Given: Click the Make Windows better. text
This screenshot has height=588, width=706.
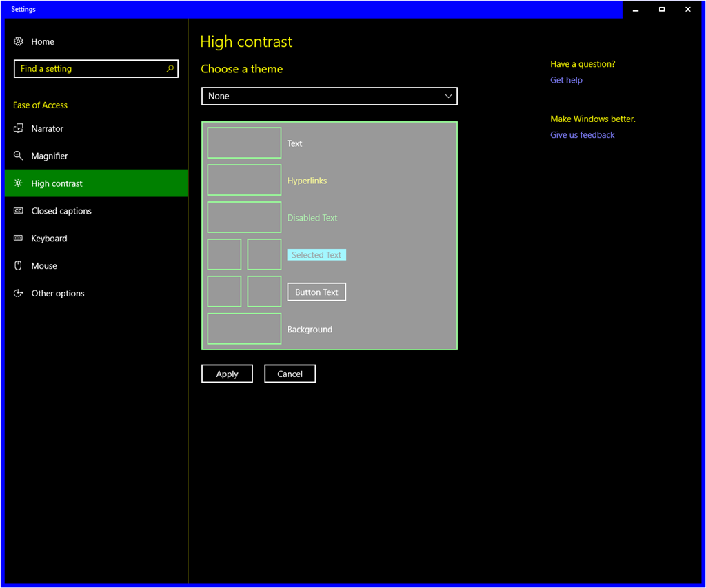Looking at the screenshot, I should (592, 119).
